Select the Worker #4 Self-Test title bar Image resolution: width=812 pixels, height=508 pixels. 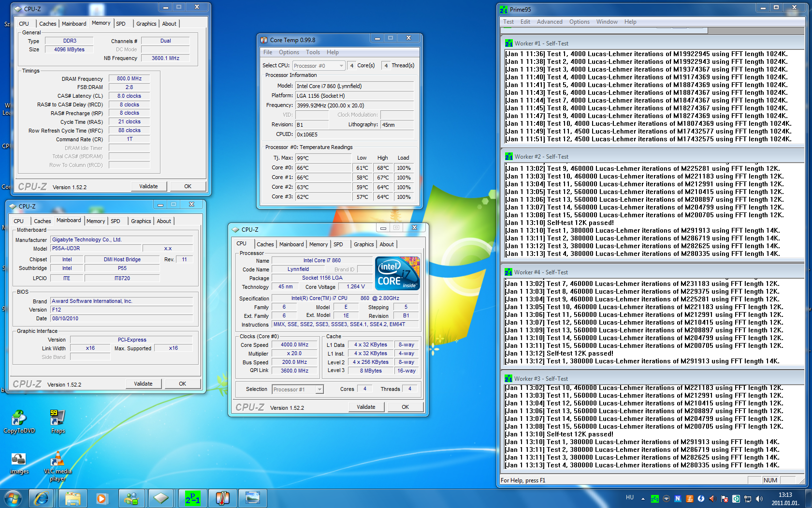coord(652,272)
